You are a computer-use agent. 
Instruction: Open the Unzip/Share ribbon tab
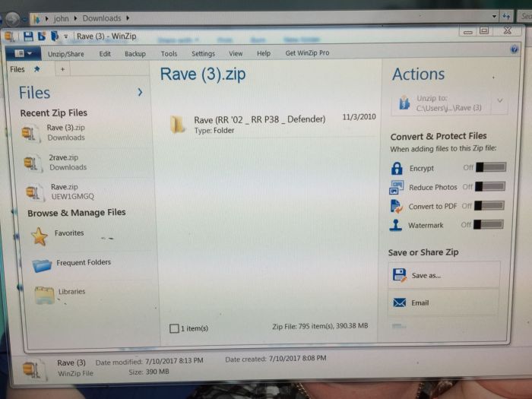pyautogui.click(x=66, y=54)
